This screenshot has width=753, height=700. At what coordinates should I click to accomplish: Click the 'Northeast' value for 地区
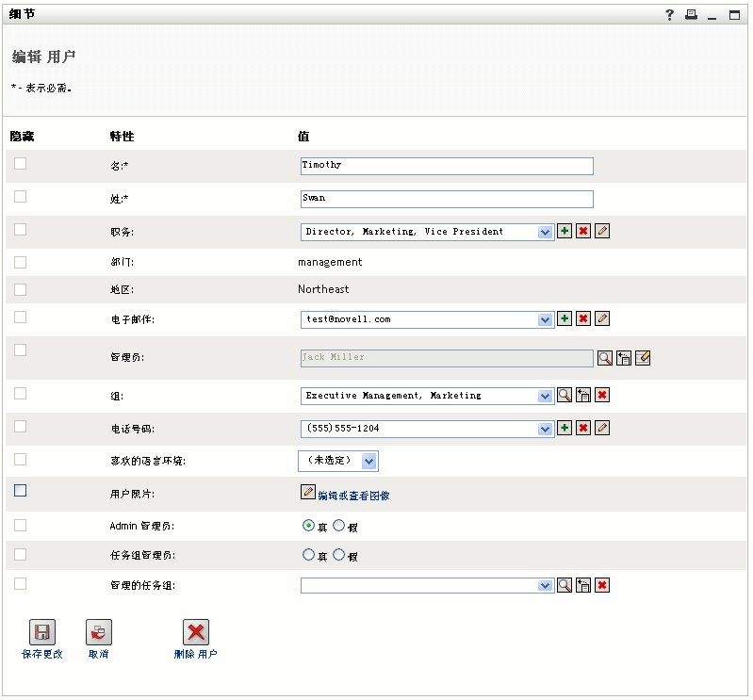(x=323, y=289)
